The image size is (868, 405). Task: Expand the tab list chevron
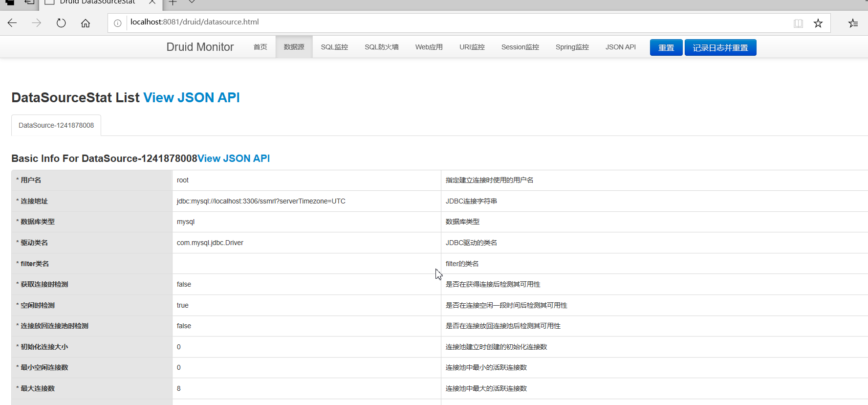coord(192,2)
